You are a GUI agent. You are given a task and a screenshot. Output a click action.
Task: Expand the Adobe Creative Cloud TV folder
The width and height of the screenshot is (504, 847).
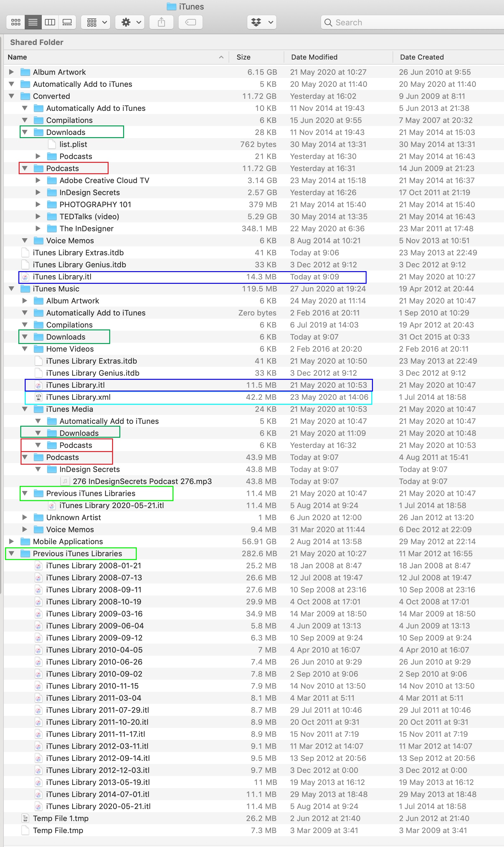point(38,181)
